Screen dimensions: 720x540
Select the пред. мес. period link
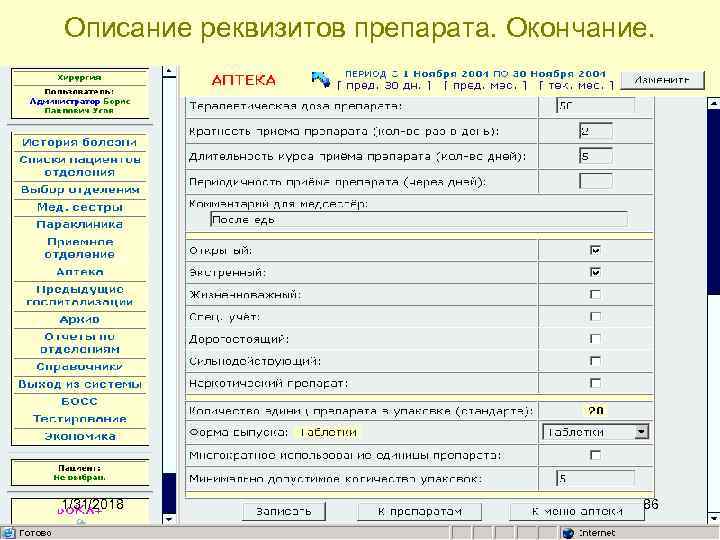pyautogui.click(x=485, y=86)
